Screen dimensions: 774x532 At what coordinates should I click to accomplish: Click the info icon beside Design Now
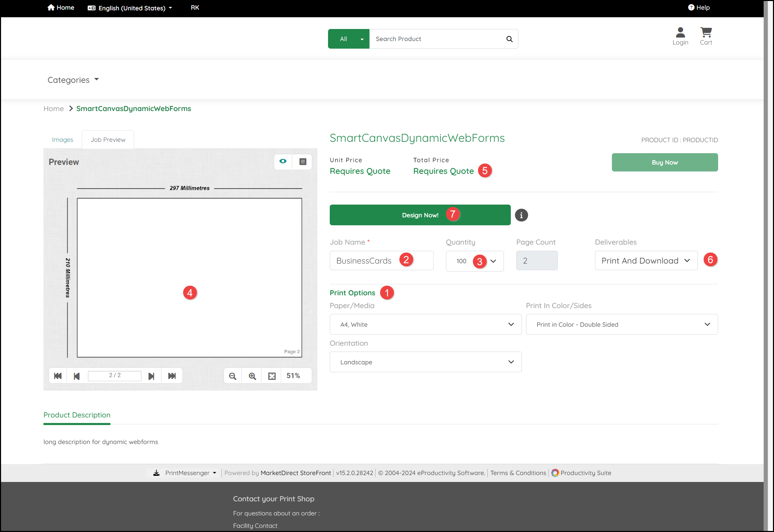(x=521, y=215)
